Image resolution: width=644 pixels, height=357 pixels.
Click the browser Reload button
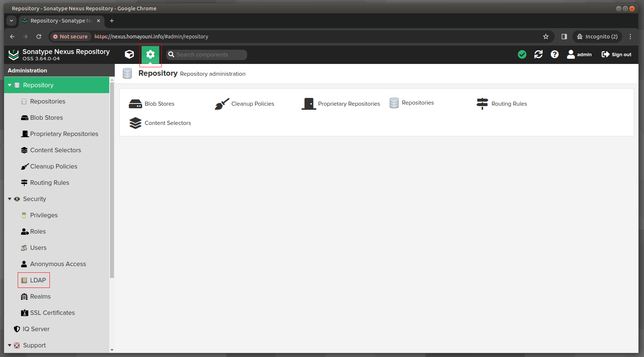tap(39, 37)
